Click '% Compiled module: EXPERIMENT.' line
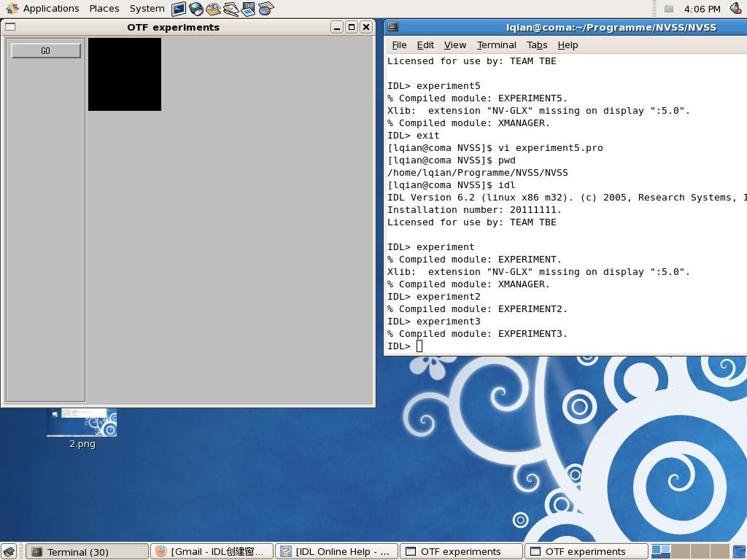The height and width of the screenshot is (560, 747). tap(474, 260)
